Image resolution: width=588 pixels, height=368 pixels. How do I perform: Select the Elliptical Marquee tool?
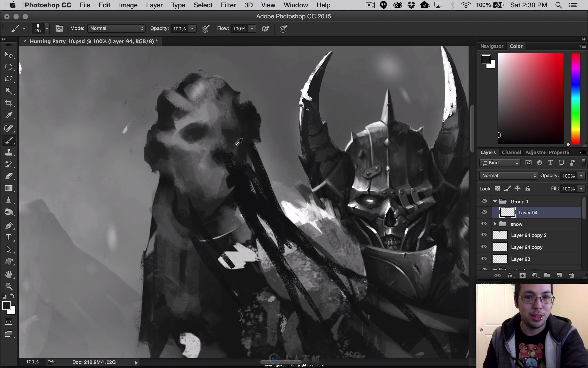point(9,67)
